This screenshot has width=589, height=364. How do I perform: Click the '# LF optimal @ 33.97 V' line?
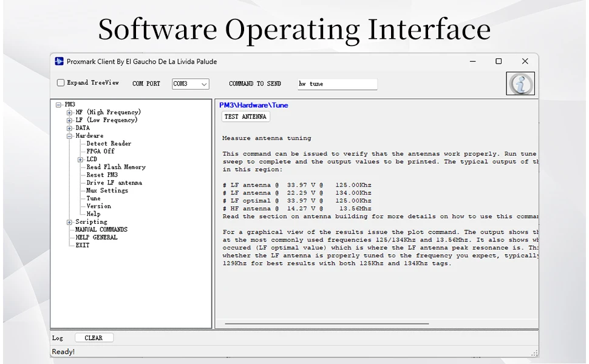coord(297,201)
